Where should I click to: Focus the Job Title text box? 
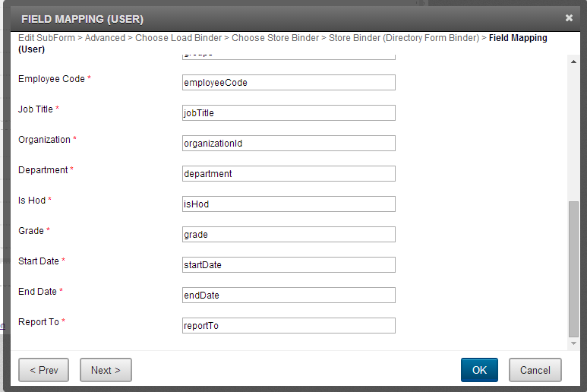pos(289,113)
